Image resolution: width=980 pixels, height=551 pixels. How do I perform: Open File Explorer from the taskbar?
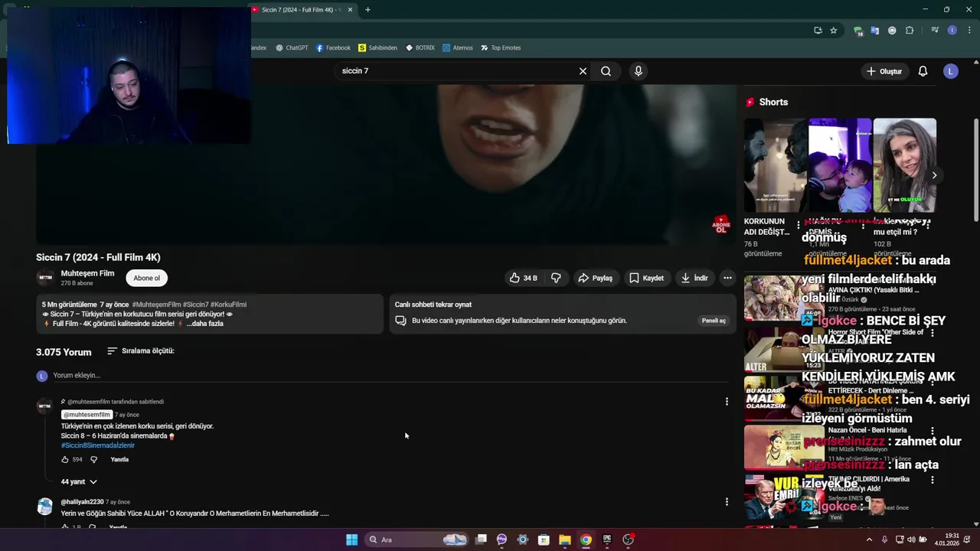(x=564, y=540)
